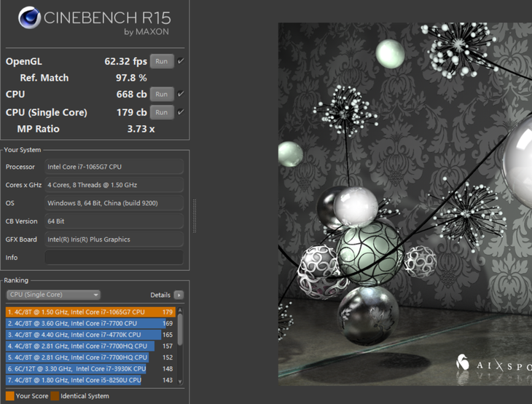This screenshot has width=532, height=404.
Task: Click the Details arrow icon in Ranking
Action: tap(179, 295)
